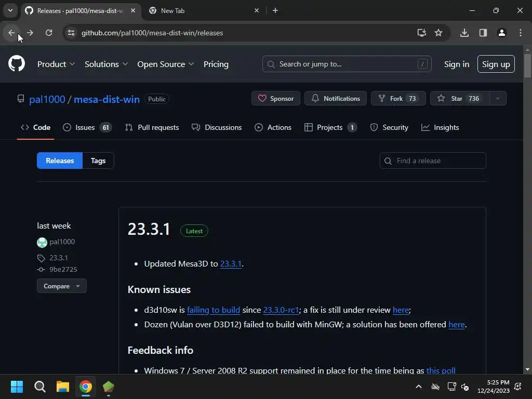This screenshot has width=532, height=399.
Task: Fork the repository
Action: click(x=398, y=98)
